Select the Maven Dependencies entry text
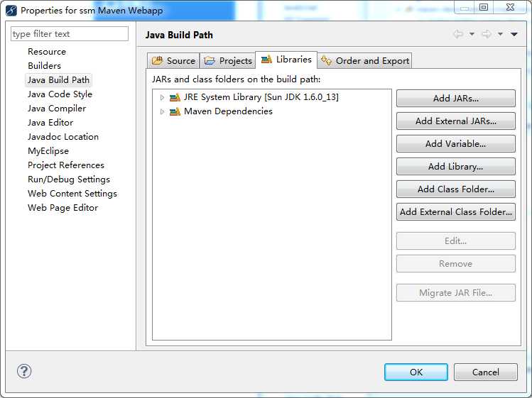 [x=228, y=111]
